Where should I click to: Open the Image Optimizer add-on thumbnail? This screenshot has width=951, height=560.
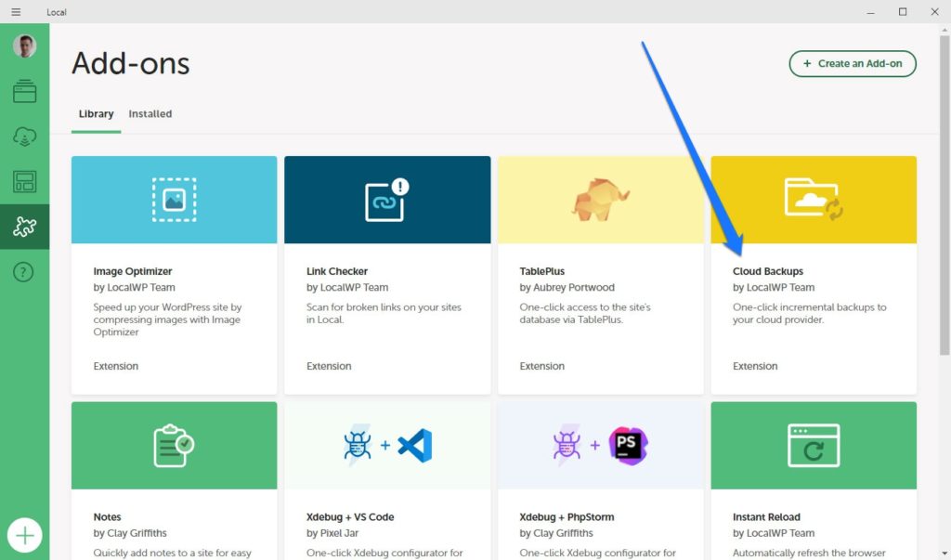click(x=174, y=200)
